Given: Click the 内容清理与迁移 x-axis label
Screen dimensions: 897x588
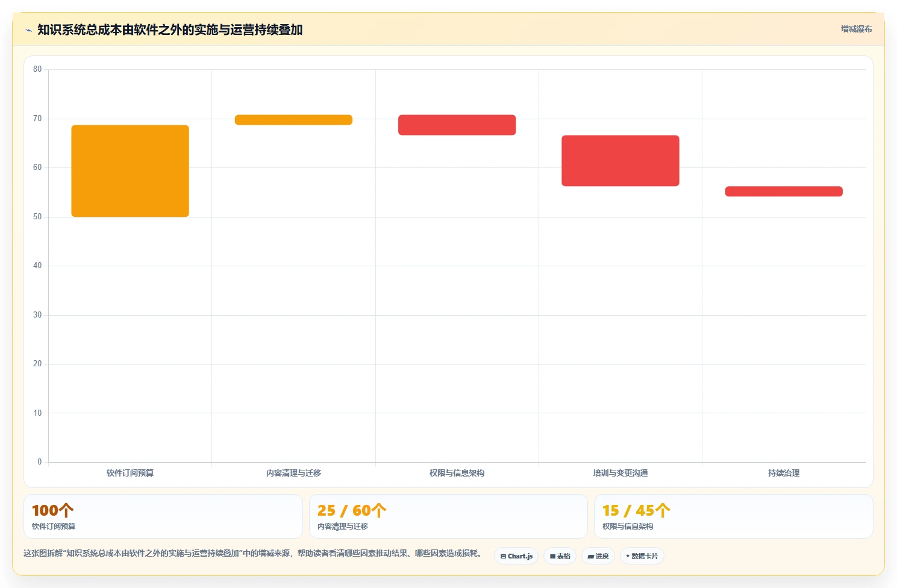Looking at the screenshot, I should click(293, 473).
